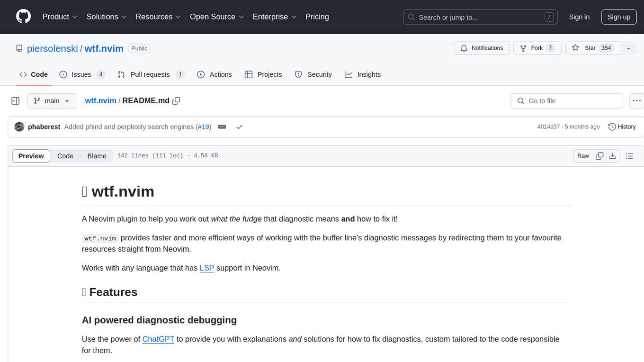Open the Raw file
Screen dimensions: 644x362
[x=583, y=156]
